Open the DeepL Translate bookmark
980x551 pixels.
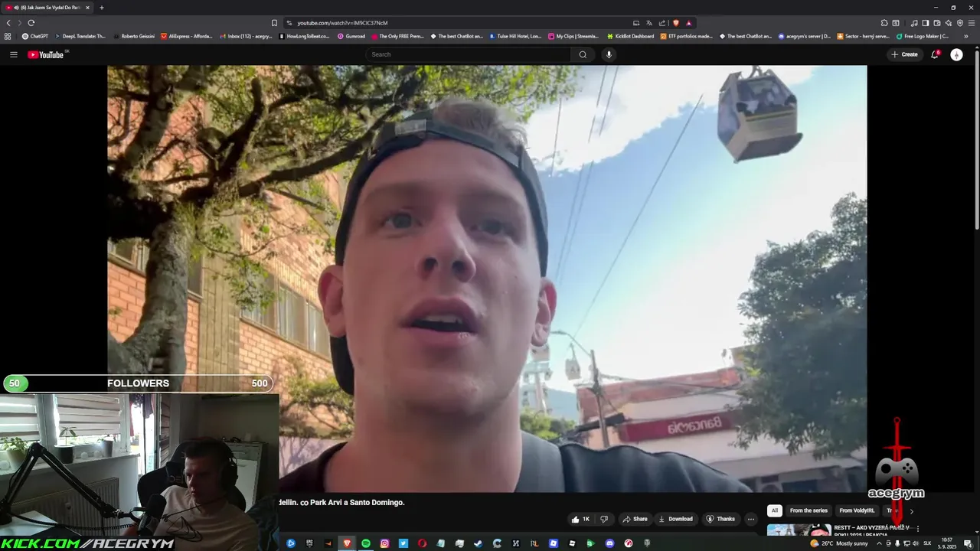click(x=80, y=36)
